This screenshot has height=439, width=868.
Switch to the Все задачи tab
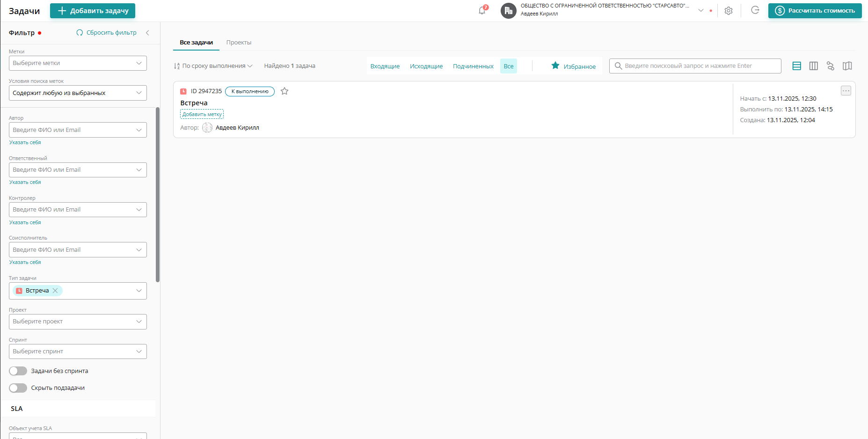tap(197, 43)
